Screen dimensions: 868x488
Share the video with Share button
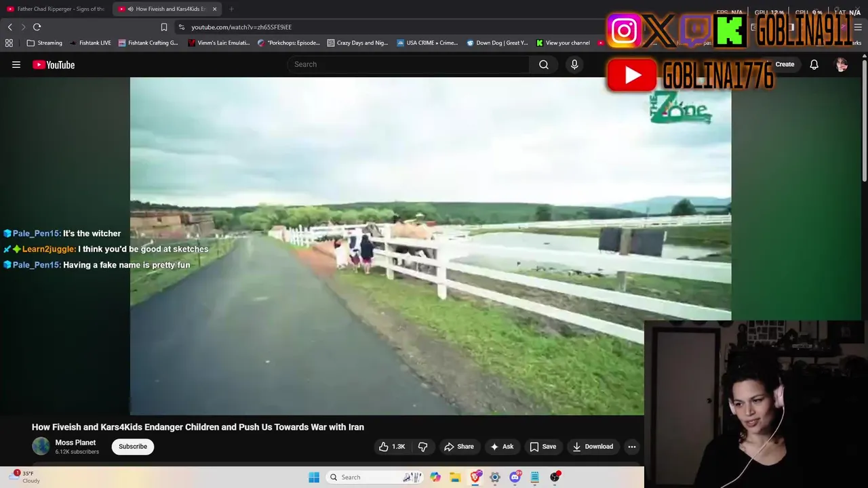459,447
